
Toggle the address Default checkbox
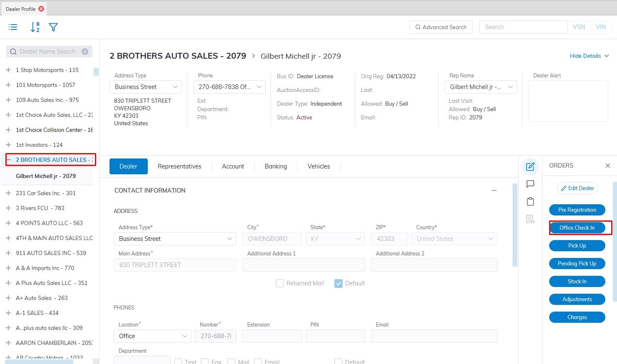tap(338, 283)
